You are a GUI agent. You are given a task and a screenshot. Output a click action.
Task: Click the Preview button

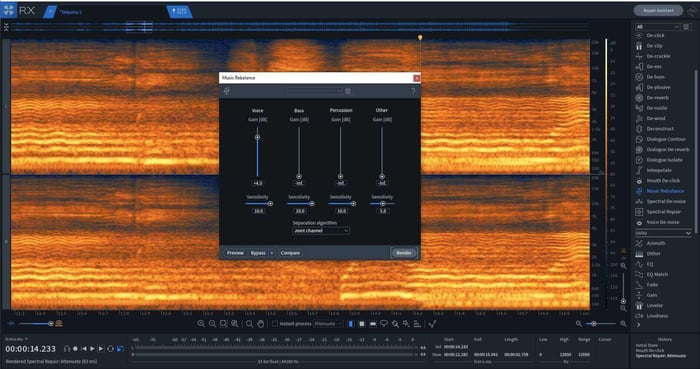click(x=235, y=253)
